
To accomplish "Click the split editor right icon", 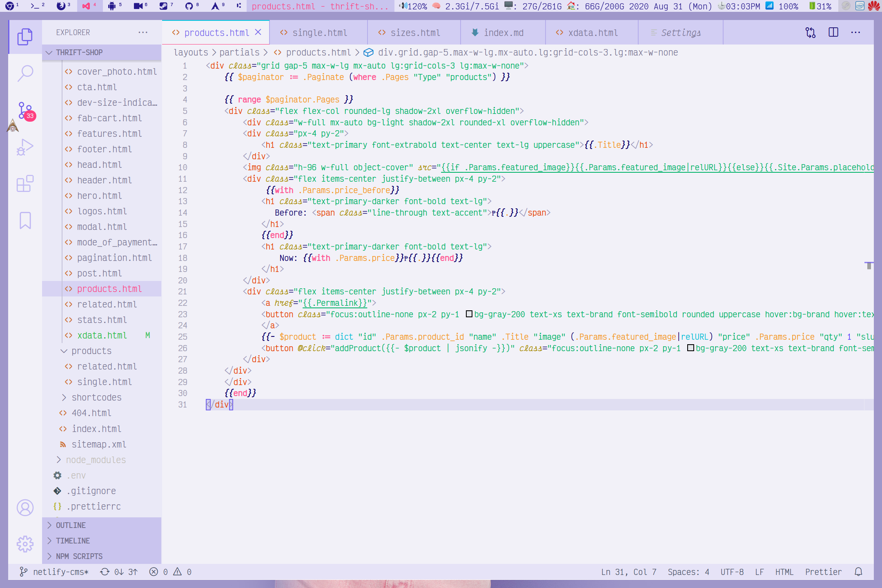I will click(x=833, y=32).
